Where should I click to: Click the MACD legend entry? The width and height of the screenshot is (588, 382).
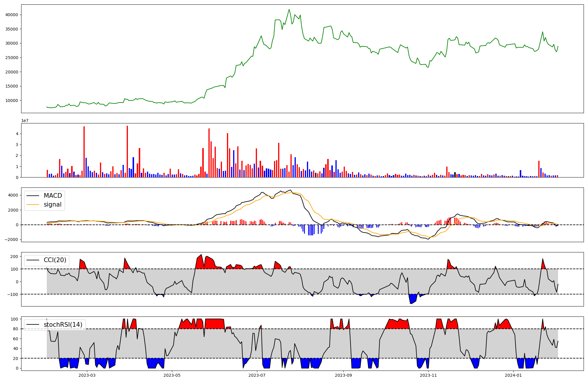pos(53,196)
